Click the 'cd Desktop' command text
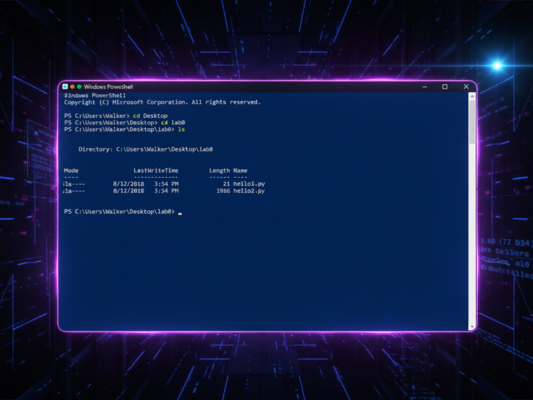Viewport: 533px width, 400px height. 150,116
